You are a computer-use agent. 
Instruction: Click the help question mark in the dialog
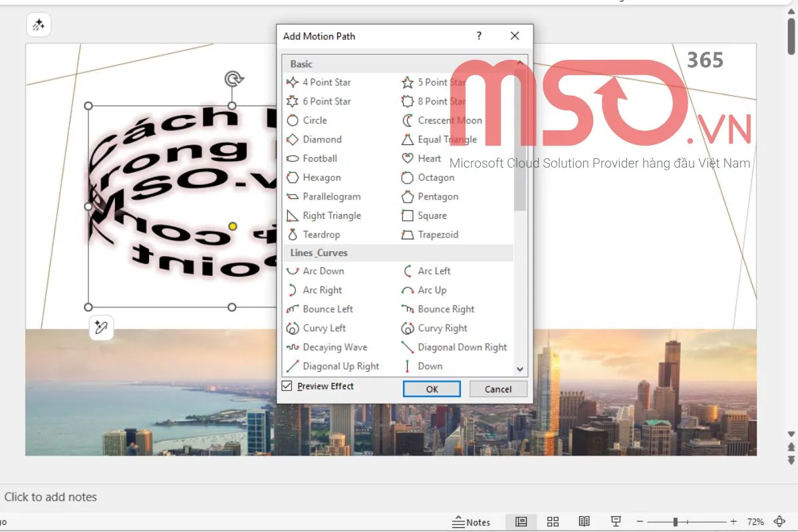pos(479,36)
